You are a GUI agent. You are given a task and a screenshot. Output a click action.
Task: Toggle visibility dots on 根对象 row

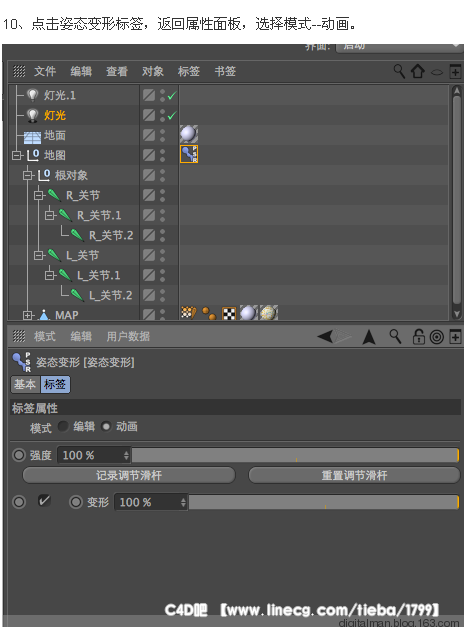[x=162, y=175]
